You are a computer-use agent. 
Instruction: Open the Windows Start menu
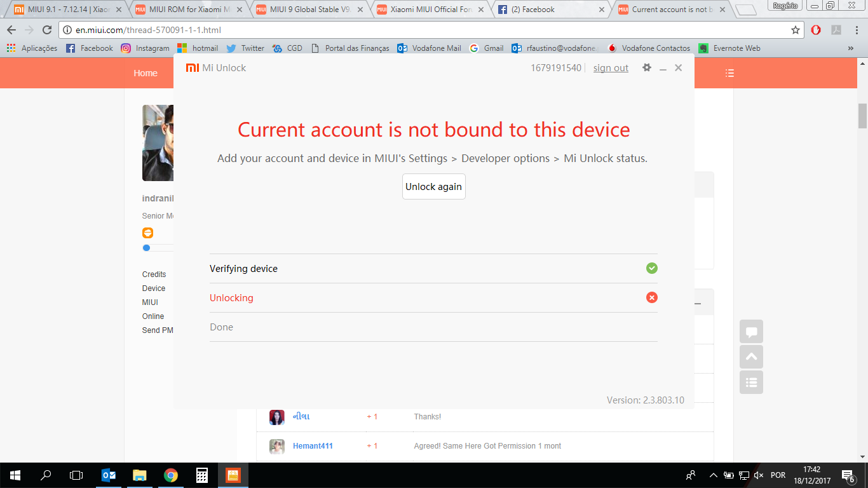coord(15,475)
